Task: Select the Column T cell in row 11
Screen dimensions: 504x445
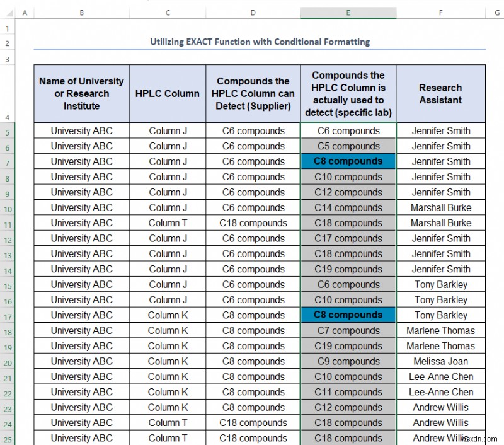Action: click(x=168, y=222)
